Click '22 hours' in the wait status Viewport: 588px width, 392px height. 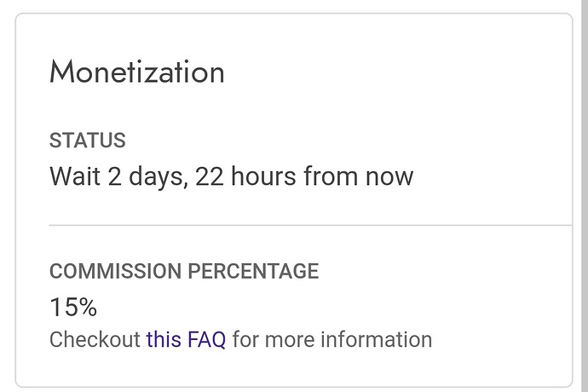245,176
